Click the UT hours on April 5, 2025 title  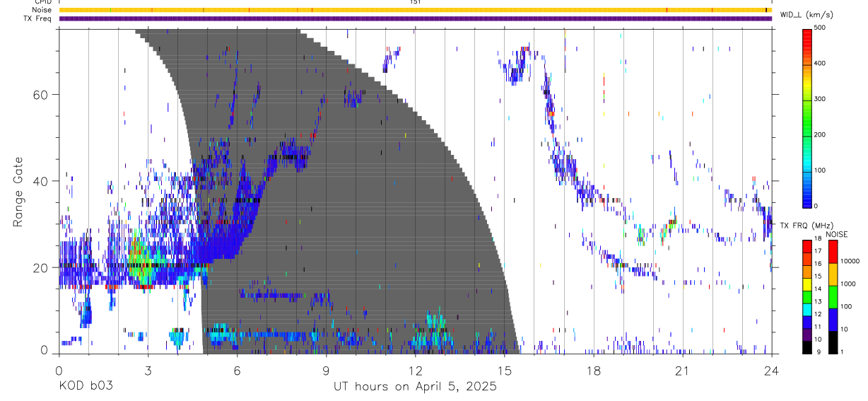pyautogui.click(x=415, y=387)
